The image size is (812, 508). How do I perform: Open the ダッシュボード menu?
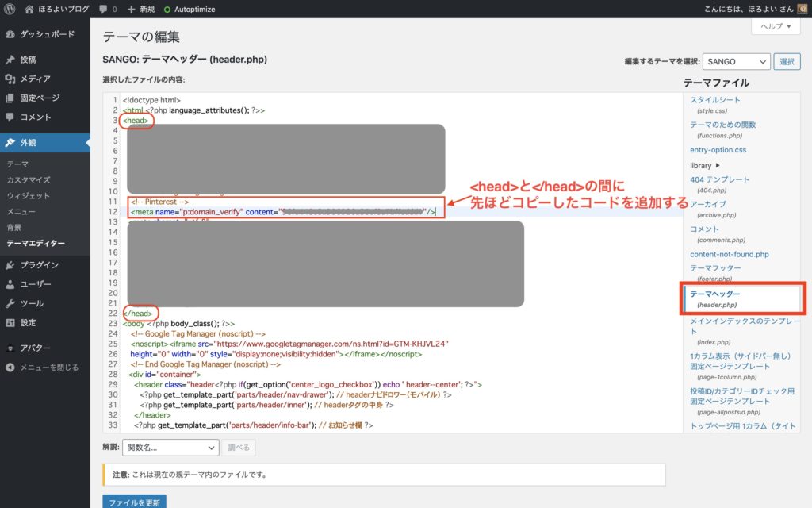[45, 34]
